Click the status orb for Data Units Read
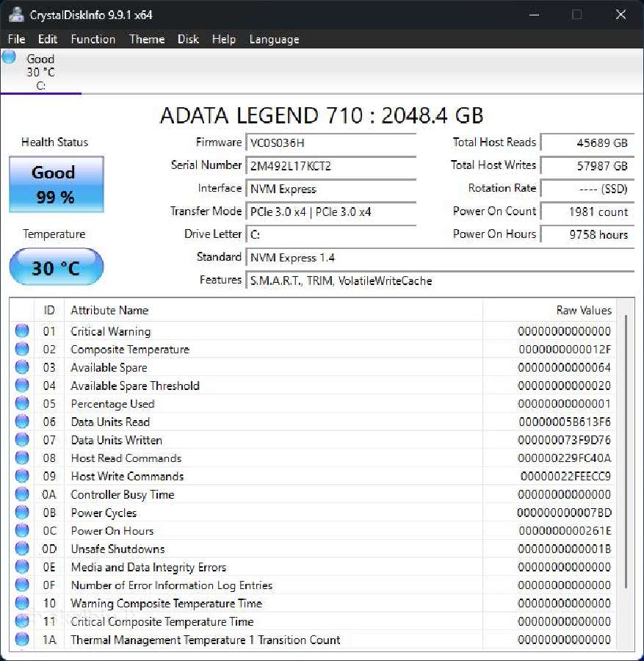 pos(22,422)
